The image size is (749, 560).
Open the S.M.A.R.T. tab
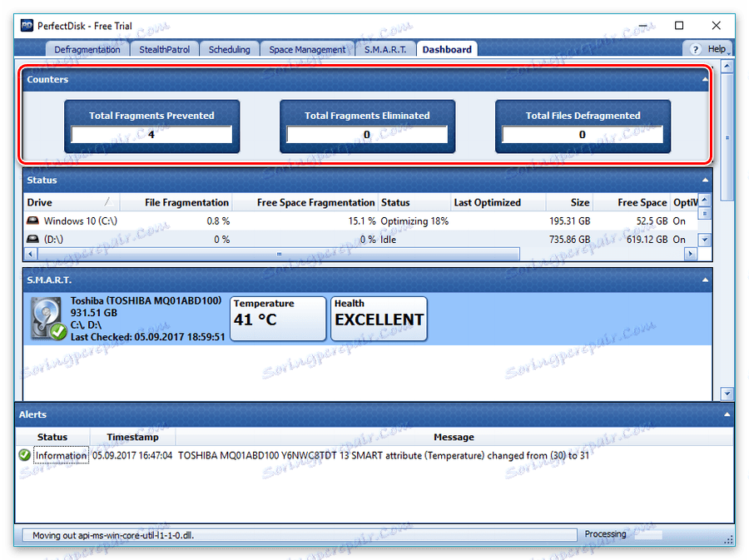click(385, 50)
